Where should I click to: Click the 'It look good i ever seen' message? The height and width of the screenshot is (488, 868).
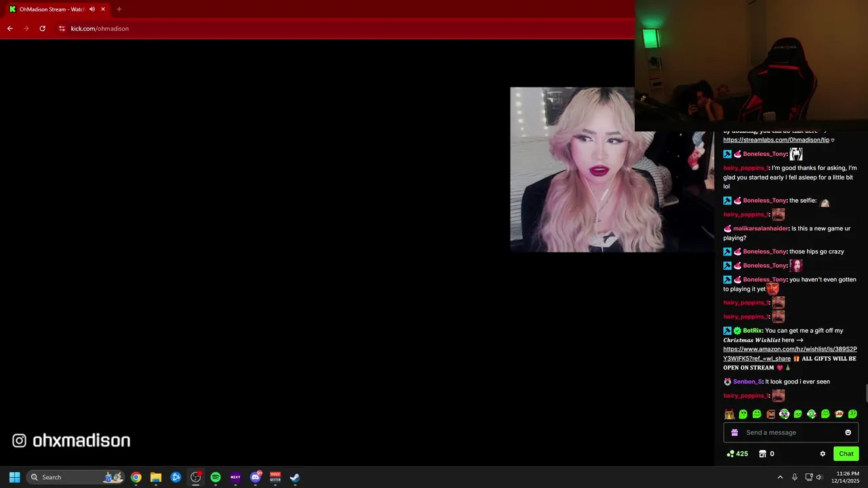point(797,382)
